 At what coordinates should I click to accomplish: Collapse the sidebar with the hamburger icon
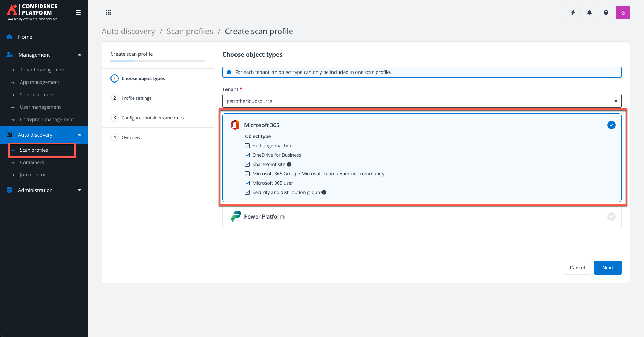coord(78,12)
